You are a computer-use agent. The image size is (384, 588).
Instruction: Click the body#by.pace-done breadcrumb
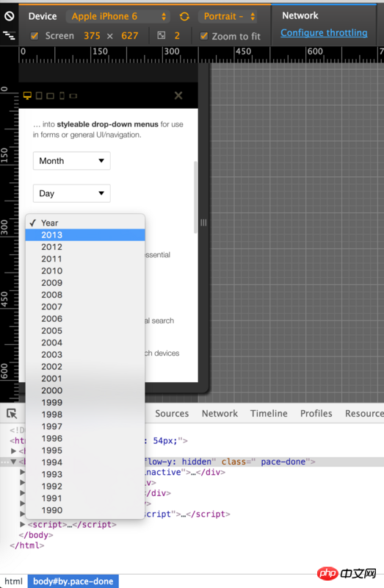[73, 581]
